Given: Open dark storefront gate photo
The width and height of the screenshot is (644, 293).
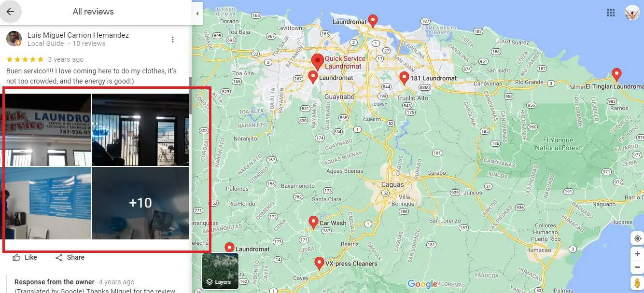Looking at the screenshot, I should pyautogui.click(x=140, y=130).
